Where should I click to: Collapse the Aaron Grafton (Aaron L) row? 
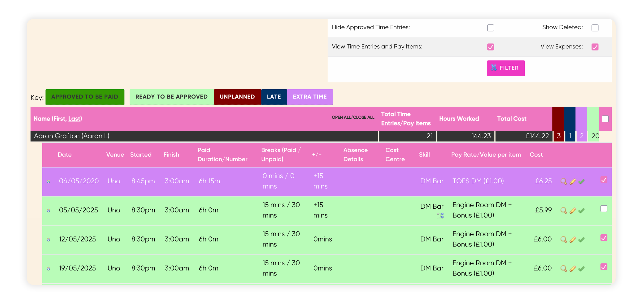[x=204, y=136]
